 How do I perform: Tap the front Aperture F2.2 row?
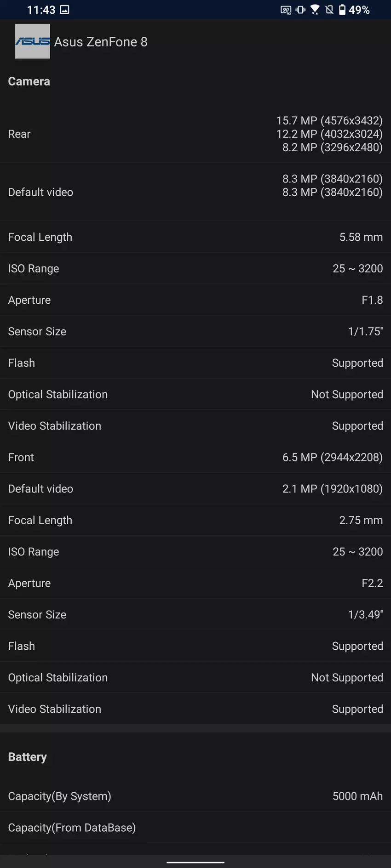coord(195,583)
